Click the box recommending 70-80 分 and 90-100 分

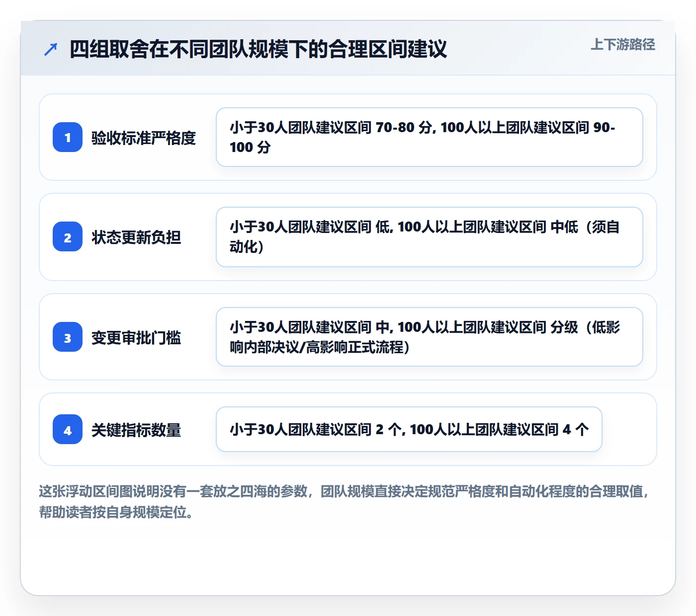430,137
